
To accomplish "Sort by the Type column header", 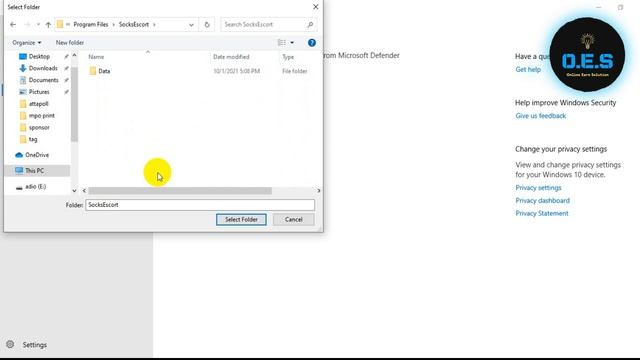I will [x=288, y=57].
